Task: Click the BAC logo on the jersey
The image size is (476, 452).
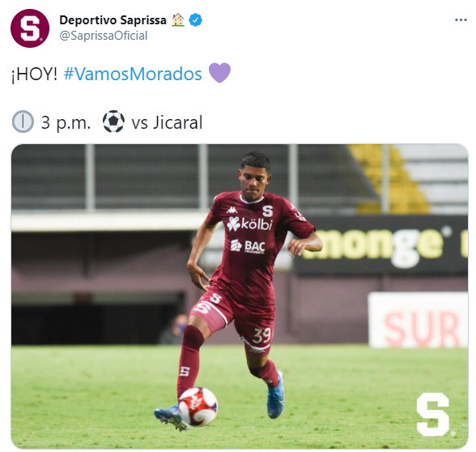Action: tap(248, 246)
